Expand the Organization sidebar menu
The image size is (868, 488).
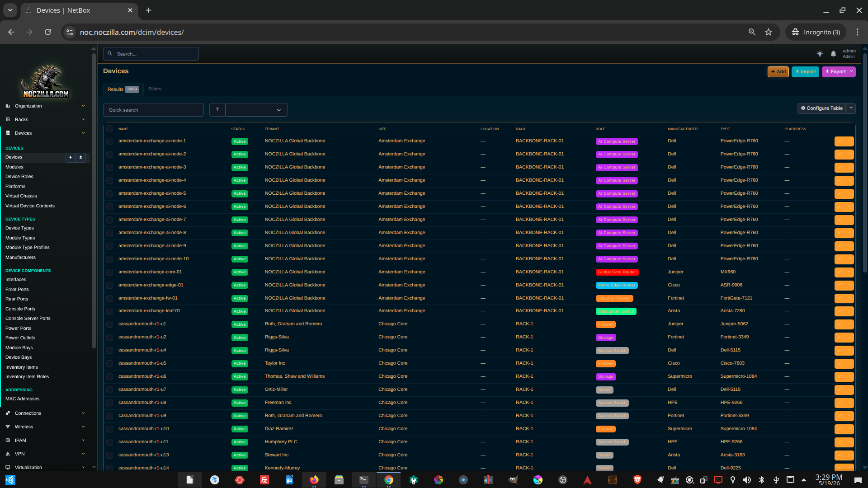coord(46,106)
